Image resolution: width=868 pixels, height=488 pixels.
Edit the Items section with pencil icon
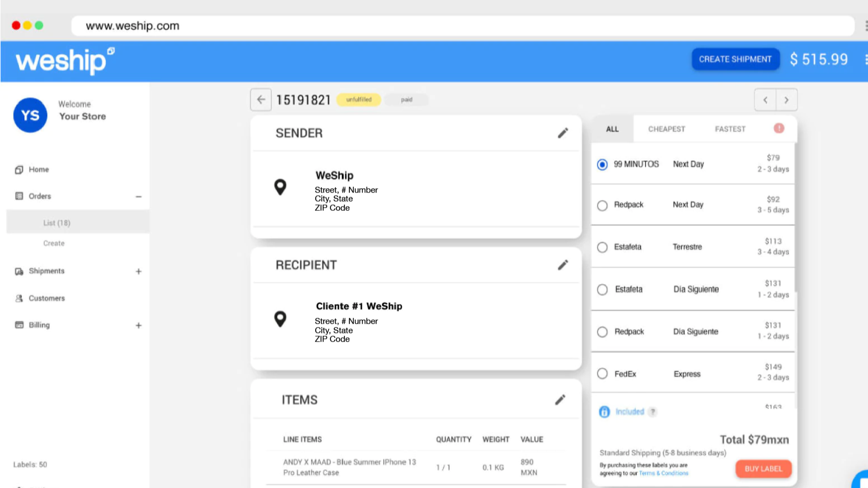(560, 400)
